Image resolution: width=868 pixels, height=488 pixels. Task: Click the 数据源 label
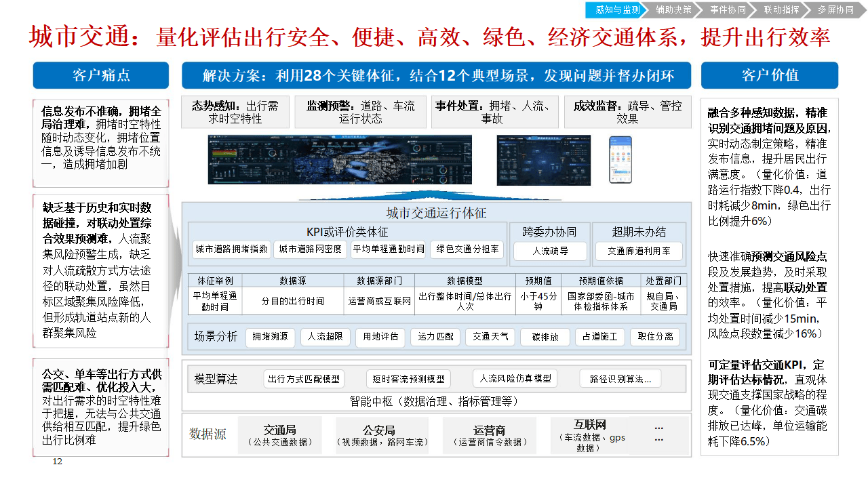click(x=208, y=434)
